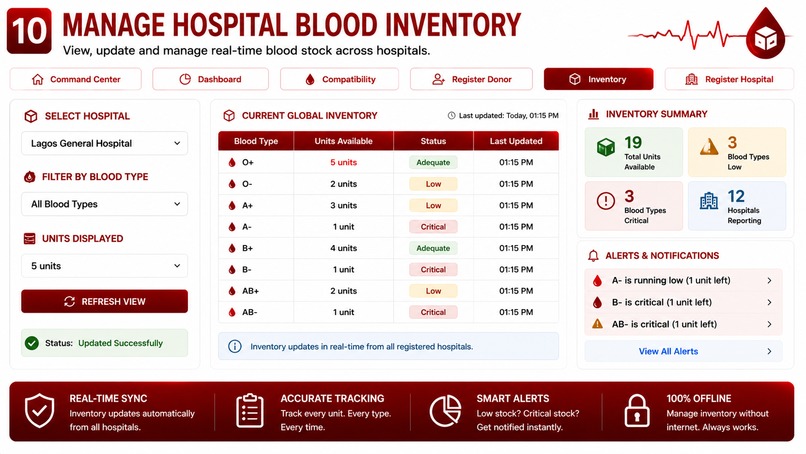
Task: Open the 'B- is critical' alert
Action: pos(683,302)
